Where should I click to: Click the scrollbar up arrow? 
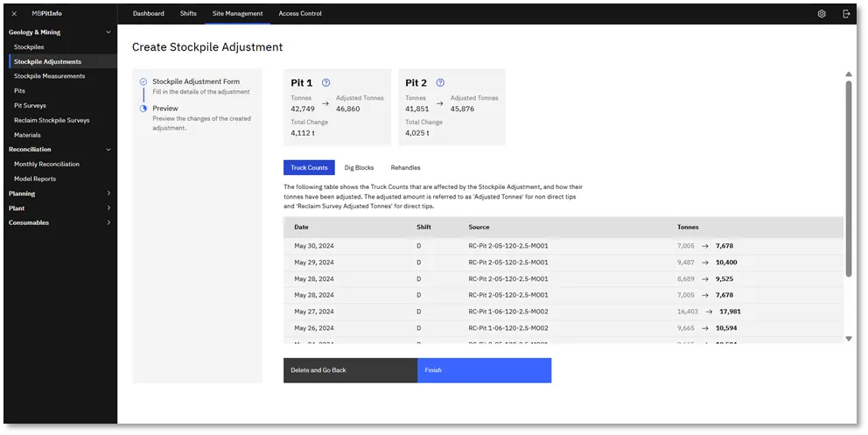coord(849,74)
